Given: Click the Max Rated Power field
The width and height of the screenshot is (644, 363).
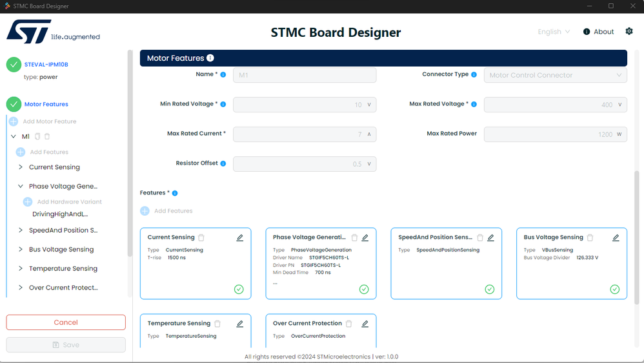Looking at the screenshot, I should coord(556,134).
